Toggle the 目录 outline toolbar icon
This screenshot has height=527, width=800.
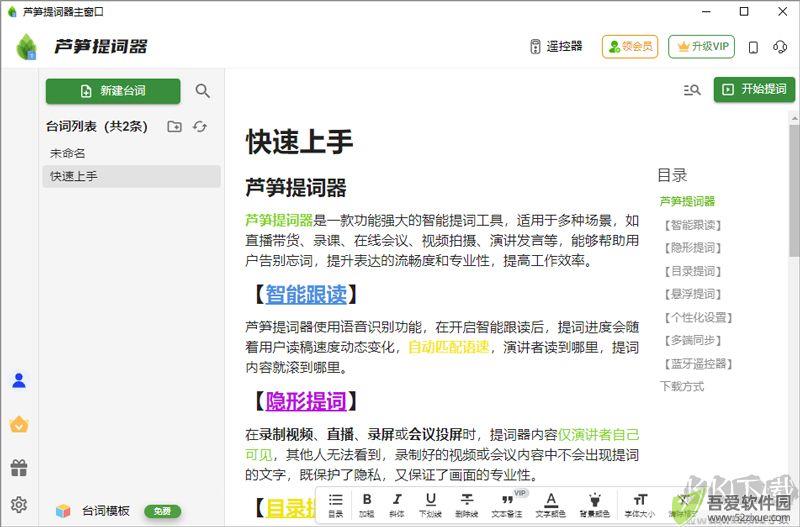pyautogui.click(x=336, y=505)
